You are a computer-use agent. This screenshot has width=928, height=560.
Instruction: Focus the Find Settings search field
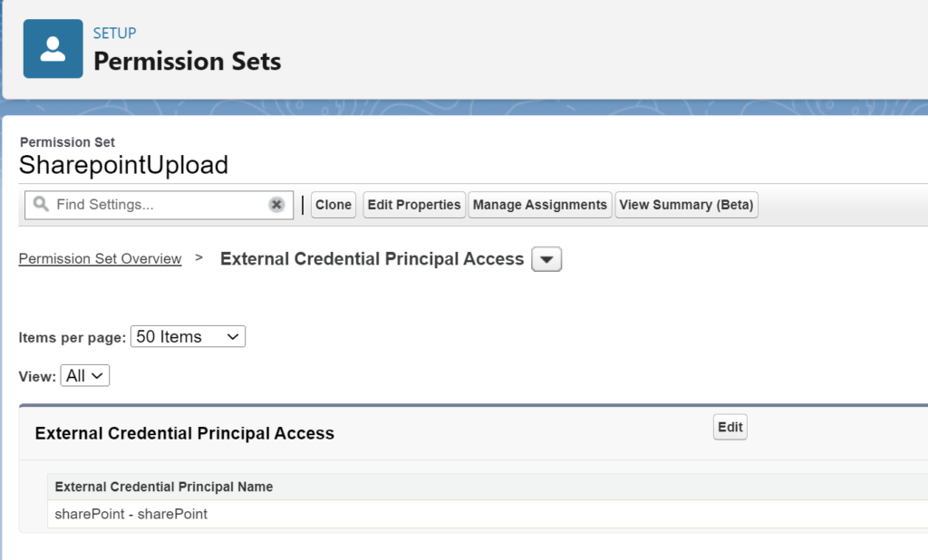click(x=159, y=205)
